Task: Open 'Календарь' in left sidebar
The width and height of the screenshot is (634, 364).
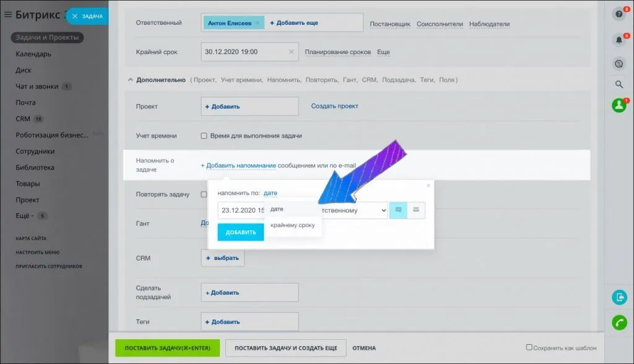Action: click(x=33, y=54)
